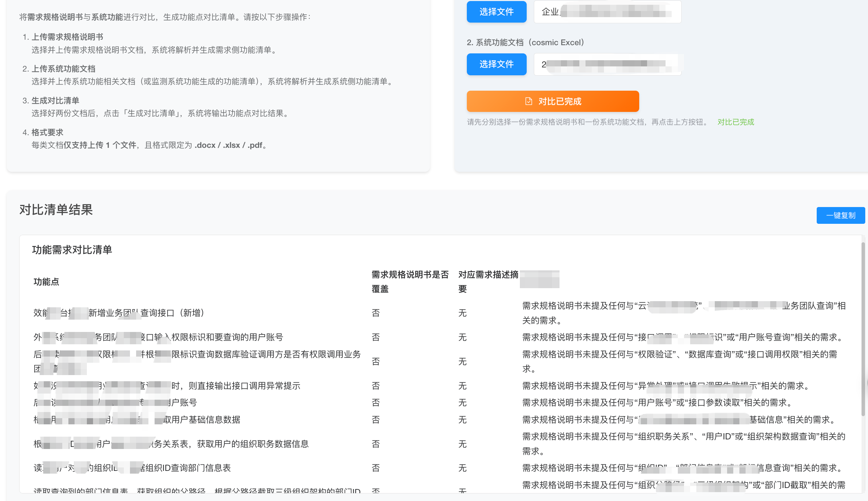The width and height of the screenshot is (868, 501).
Task: Click the 2. 系统功能文档 (cosmic Excel) label
Action: 525,42
